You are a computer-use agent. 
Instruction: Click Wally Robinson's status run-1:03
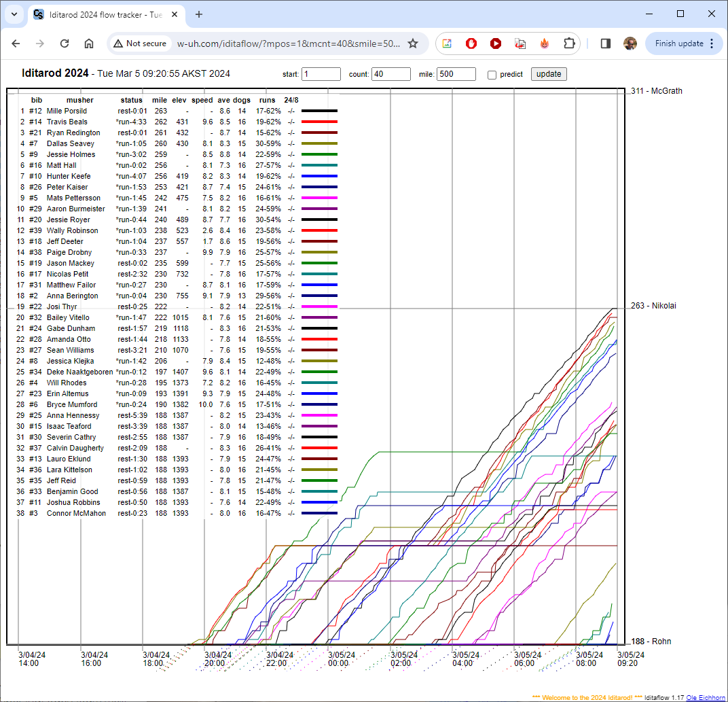[x=131, y=230]
